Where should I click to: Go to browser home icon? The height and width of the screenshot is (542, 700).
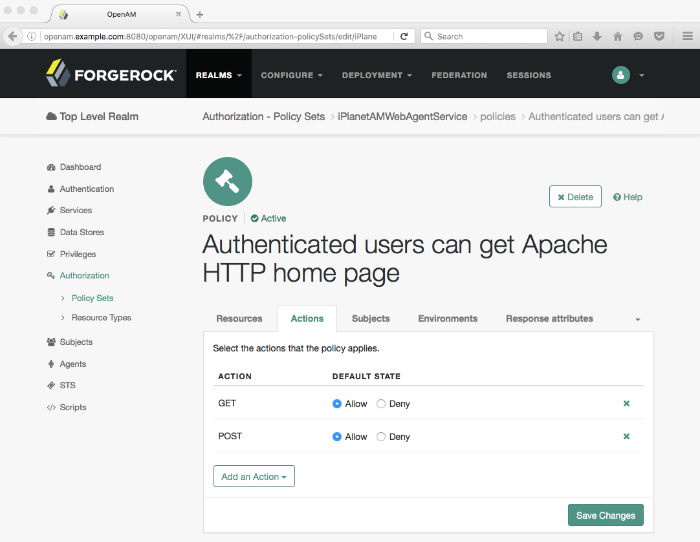(x=618, y=36)
